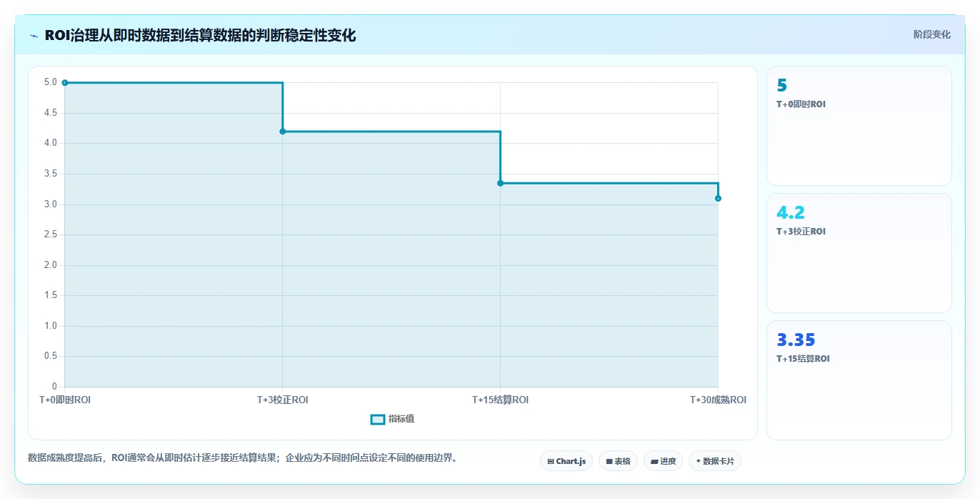Click the footnote text starting 数据成熟度提高后
The width and height of the screenshot is (980, 499).
[242, 458]
